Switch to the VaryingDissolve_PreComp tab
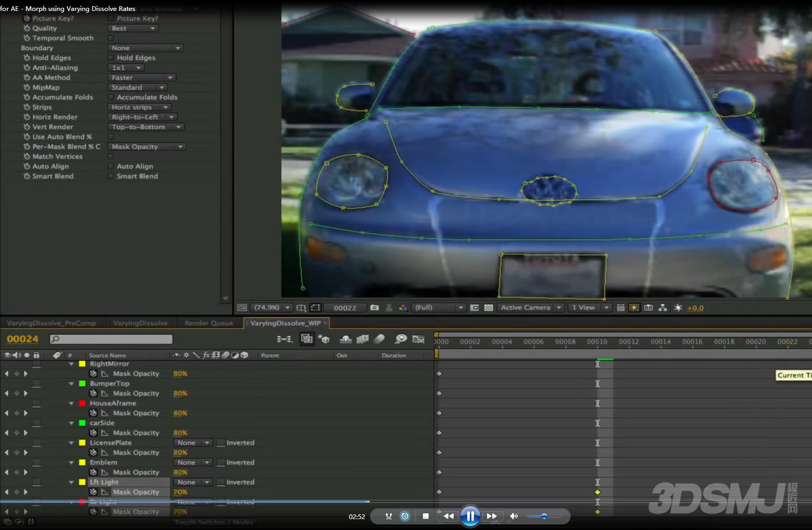The width and height of the screenshot is (812, 530). [52, 323]
